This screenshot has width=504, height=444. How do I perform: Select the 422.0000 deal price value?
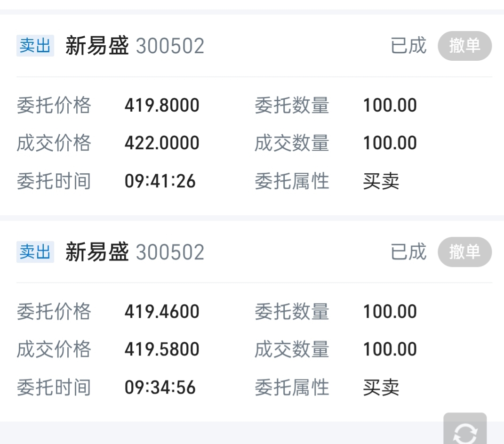pyautogui.click(x=162, y=143)
